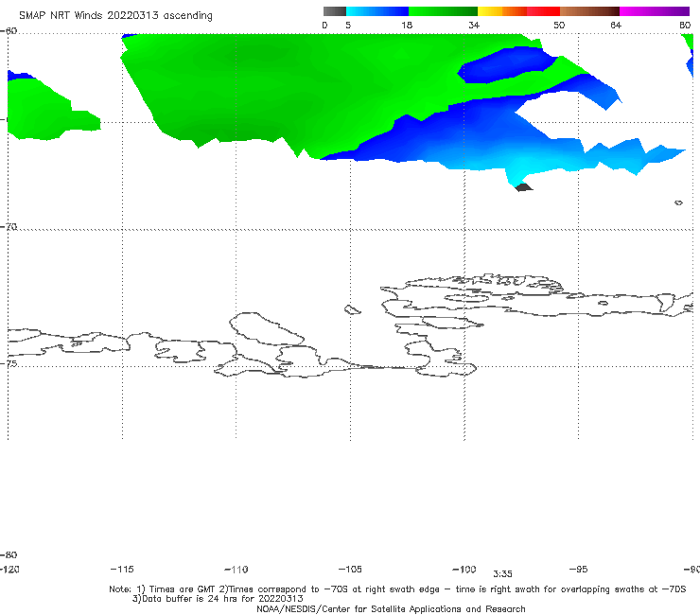Click the latitude label "-75"
The image size is (700, 615).
9,363
